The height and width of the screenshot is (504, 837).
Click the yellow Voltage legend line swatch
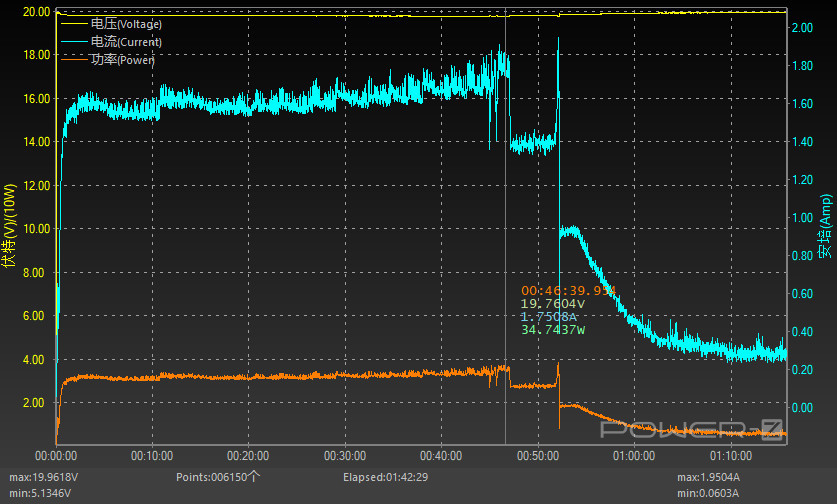[74, 23]
